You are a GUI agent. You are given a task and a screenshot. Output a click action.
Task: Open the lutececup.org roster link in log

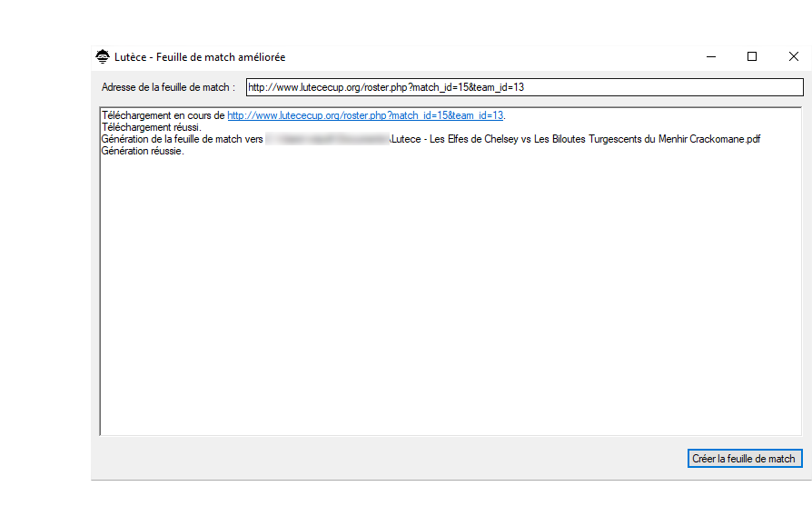click(365, 115)
